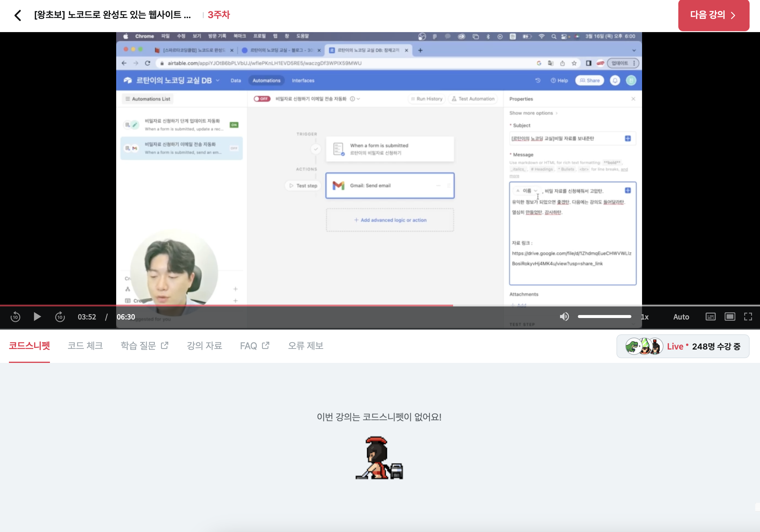
Task: Open the 학습 질문 tab
Action: point(145,346)
